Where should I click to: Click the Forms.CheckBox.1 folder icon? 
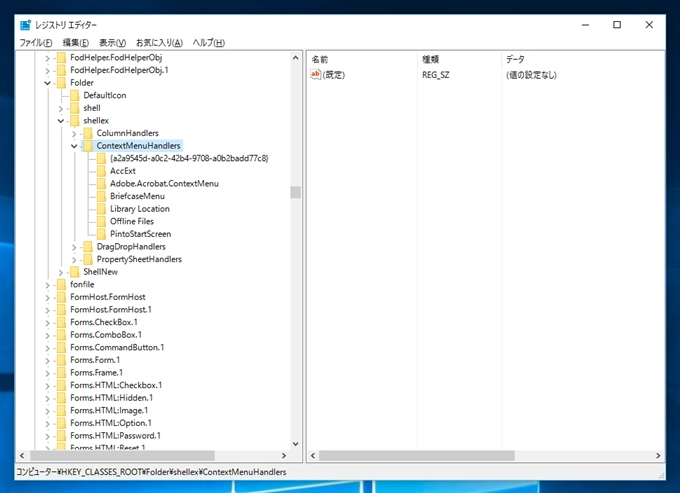point(62,322)
